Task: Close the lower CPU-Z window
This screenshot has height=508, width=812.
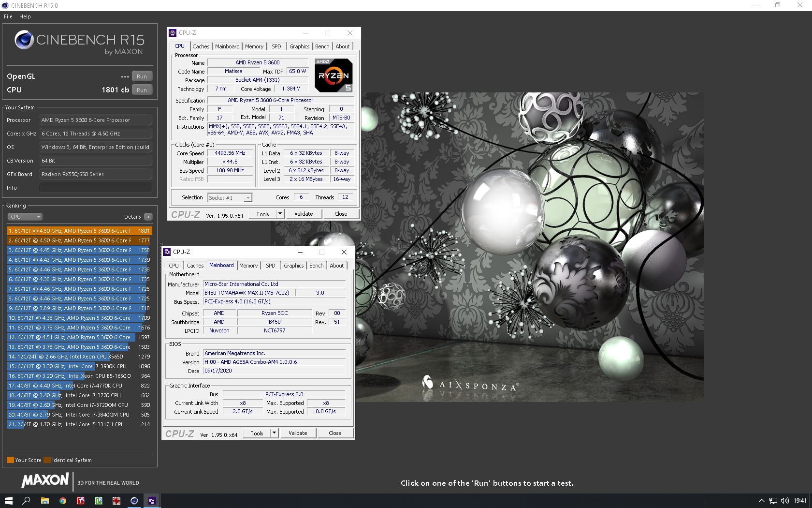Action: (344, 252)
